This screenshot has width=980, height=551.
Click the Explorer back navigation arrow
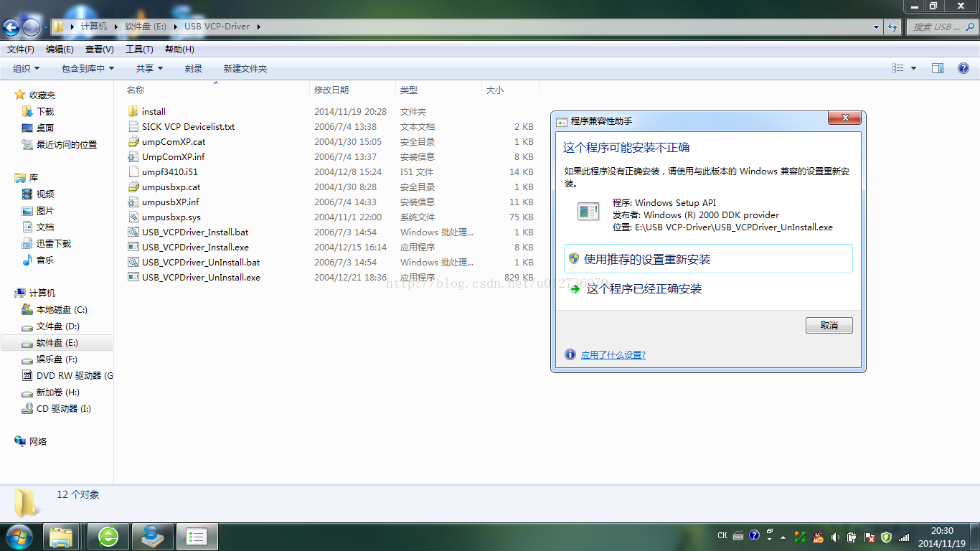(11, 27)
